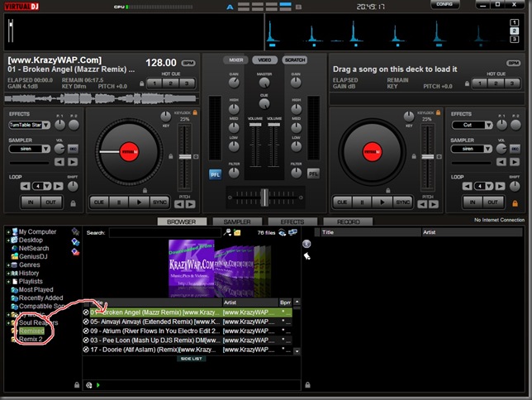
Task: Pause the left deck
Action: click(119, 202)
